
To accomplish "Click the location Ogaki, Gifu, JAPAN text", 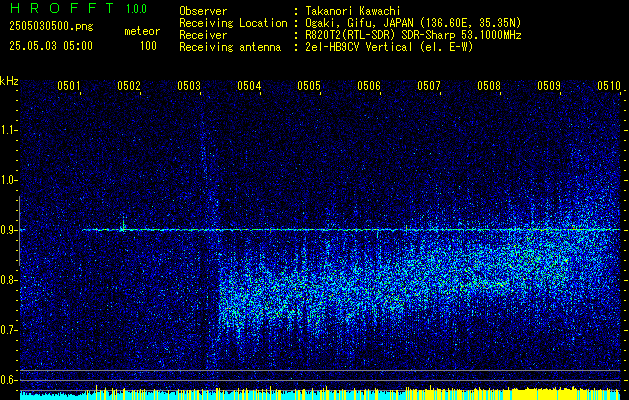I will [x=413, y=23].
